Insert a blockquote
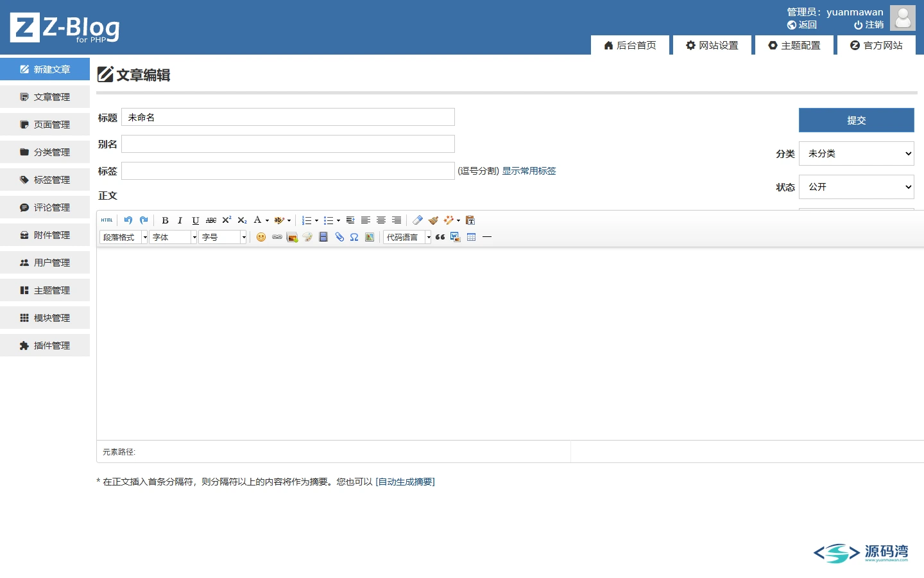Image resolution: width=924 pixels, height=578 pixels. (440, 237)
